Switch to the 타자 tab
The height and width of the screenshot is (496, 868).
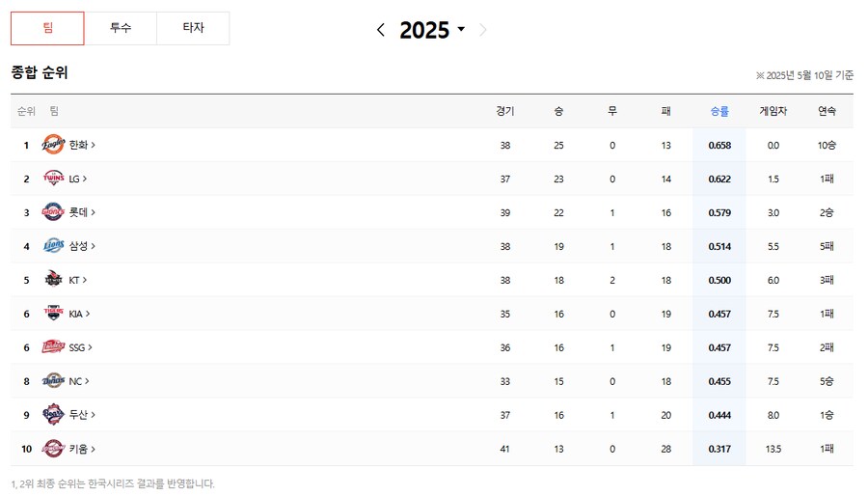(x=193, y=28)
